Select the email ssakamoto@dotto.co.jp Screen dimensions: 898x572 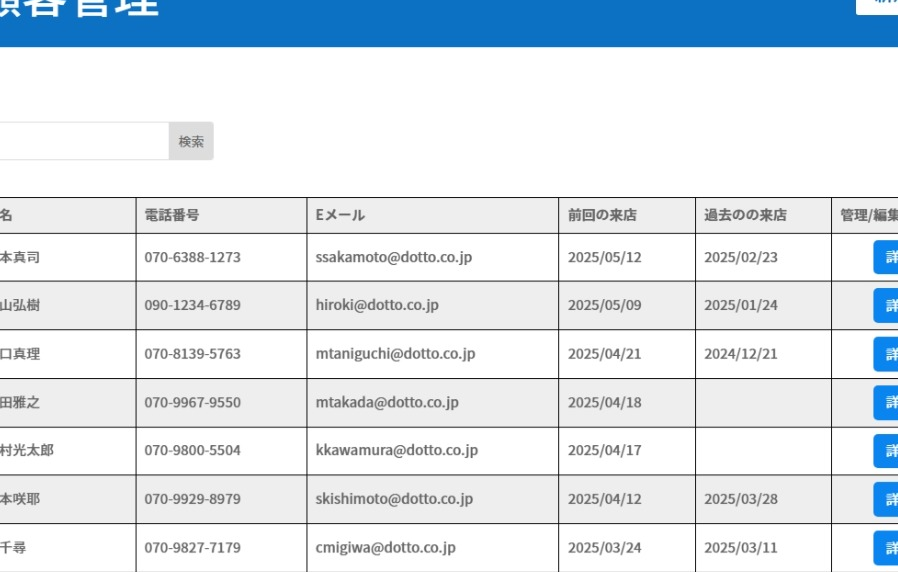pyautogui.click(x=393, y=257)
